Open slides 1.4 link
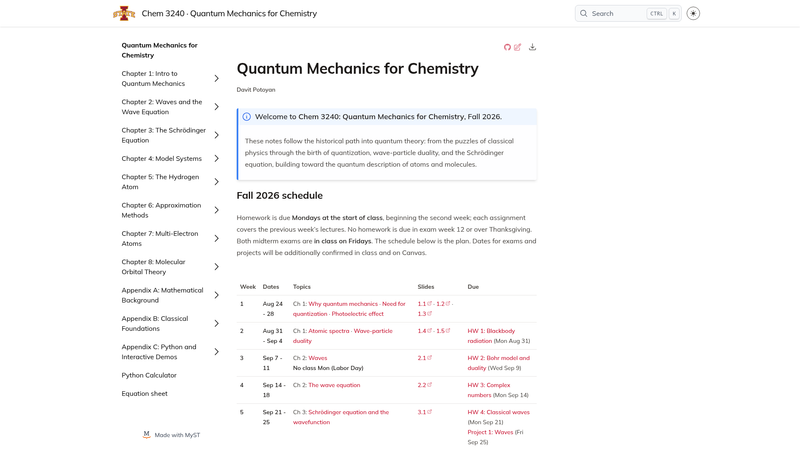Image resolution: width=800 pixels, height=450 pixels. pos(424,331)
